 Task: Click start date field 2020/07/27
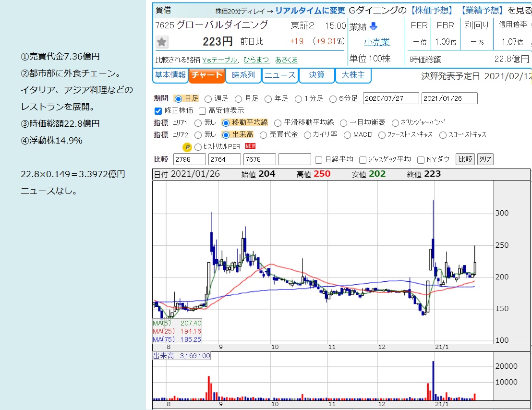click(391, 98)
